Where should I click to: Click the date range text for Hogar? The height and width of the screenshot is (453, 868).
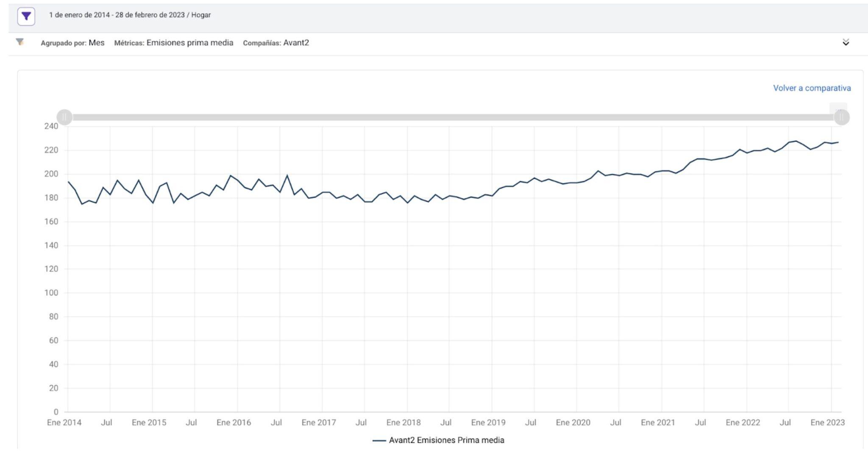click(x=130, y=15)
